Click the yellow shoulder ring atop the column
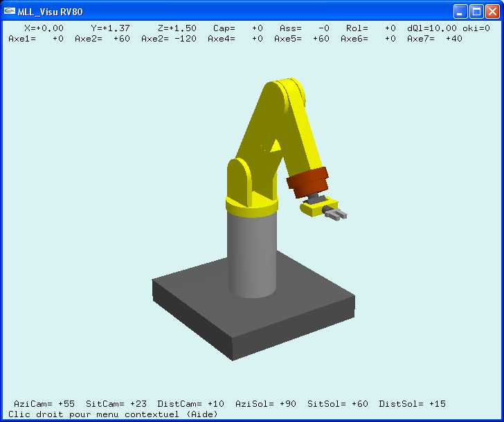The image size is (504, 422). [x=252, y=205]
